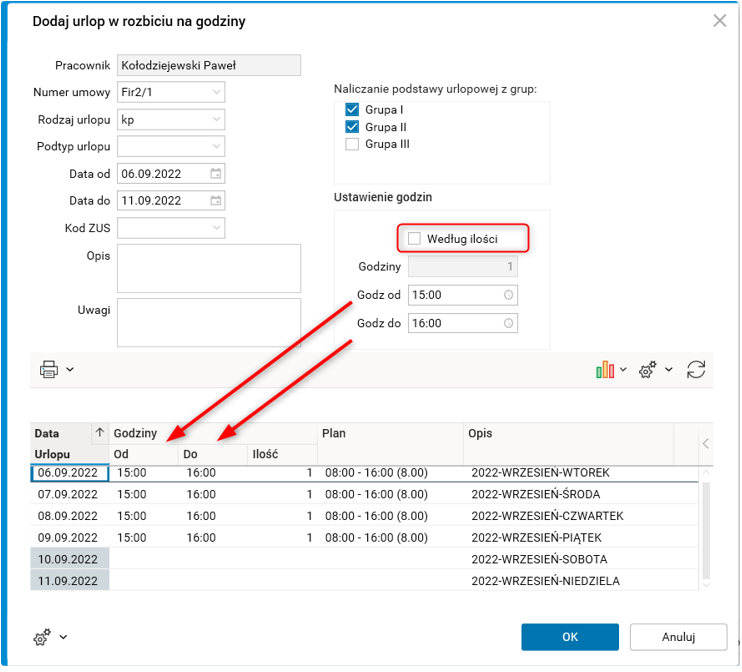Cancel with the Anuluj button
The width and height of the screenshot is (742, 672).
(x=679, y=637)
